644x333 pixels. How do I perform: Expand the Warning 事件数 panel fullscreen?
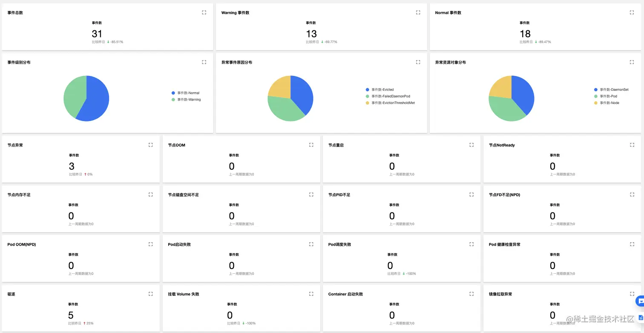coord(418,13)
